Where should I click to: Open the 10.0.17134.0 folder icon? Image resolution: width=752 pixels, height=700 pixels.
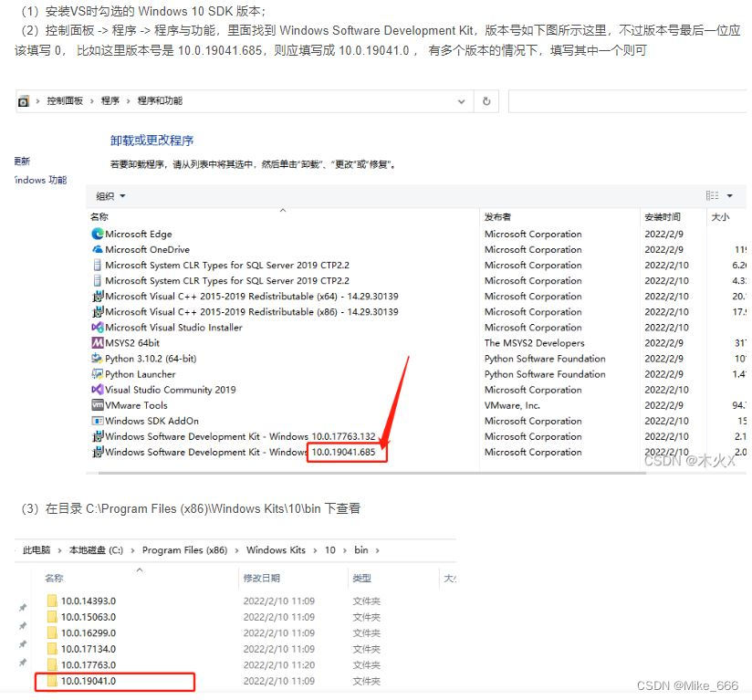tap(52, 649)
